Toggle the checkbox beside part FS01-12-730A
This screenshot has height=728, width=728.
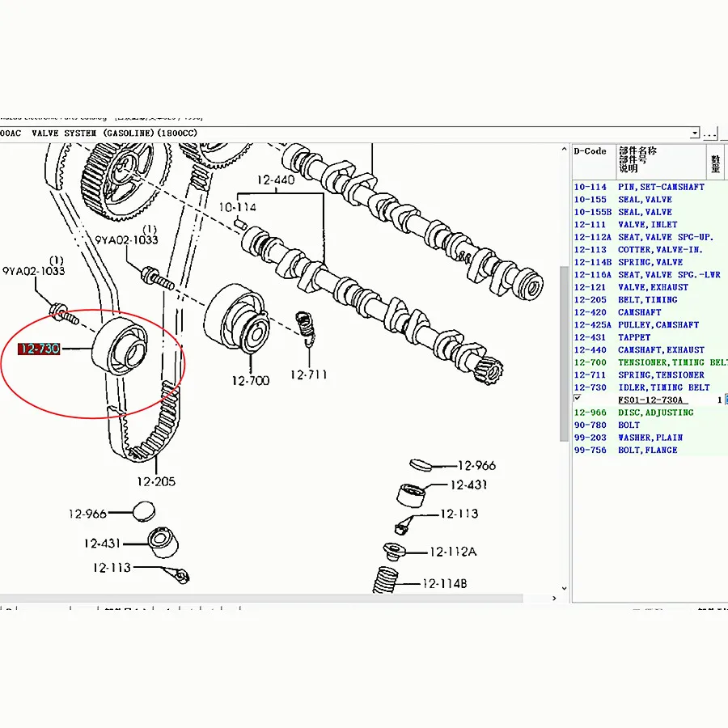click(577, 398)
